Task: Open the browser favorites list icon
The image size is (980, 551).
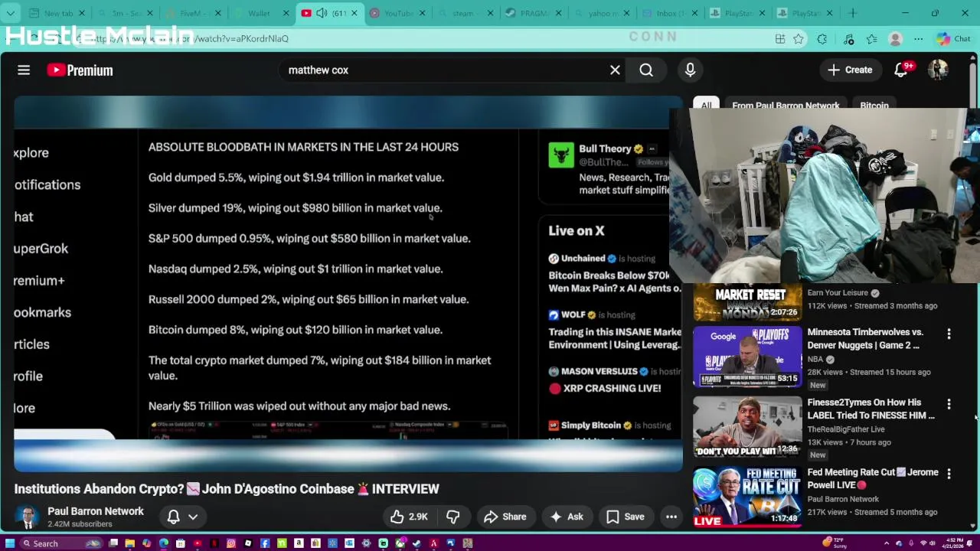Action: pos(872,39)
